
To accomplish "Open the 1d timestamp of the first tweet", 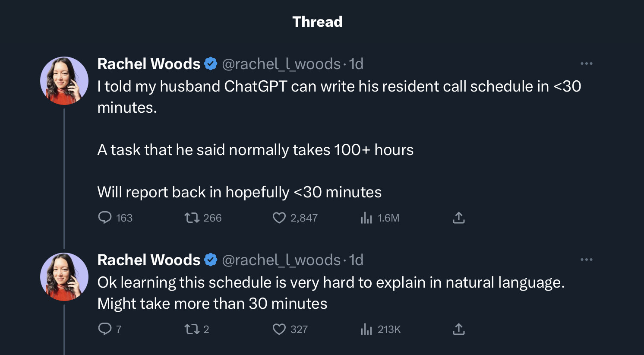I will [356, 64].
